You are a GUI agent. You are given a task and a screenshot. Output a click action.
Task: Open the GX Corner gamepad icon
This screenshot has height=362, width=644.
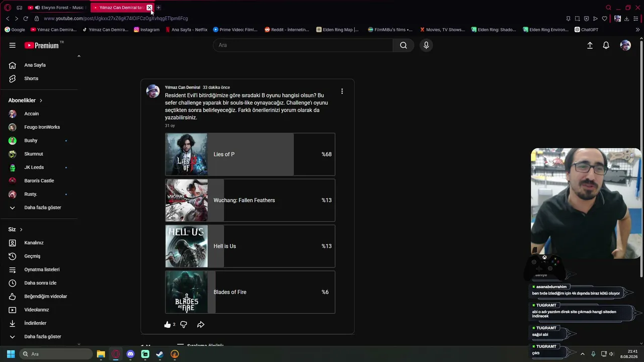19,8
